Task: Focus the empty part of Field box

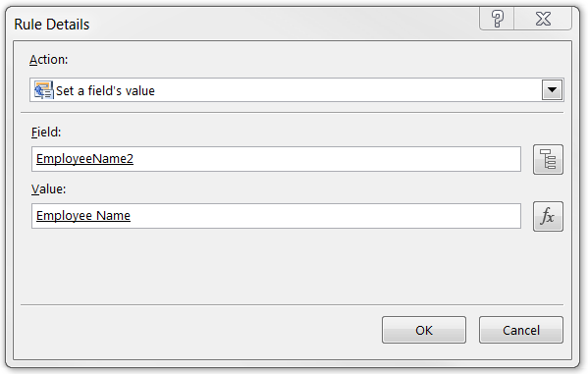Action: tap(326, 159)
